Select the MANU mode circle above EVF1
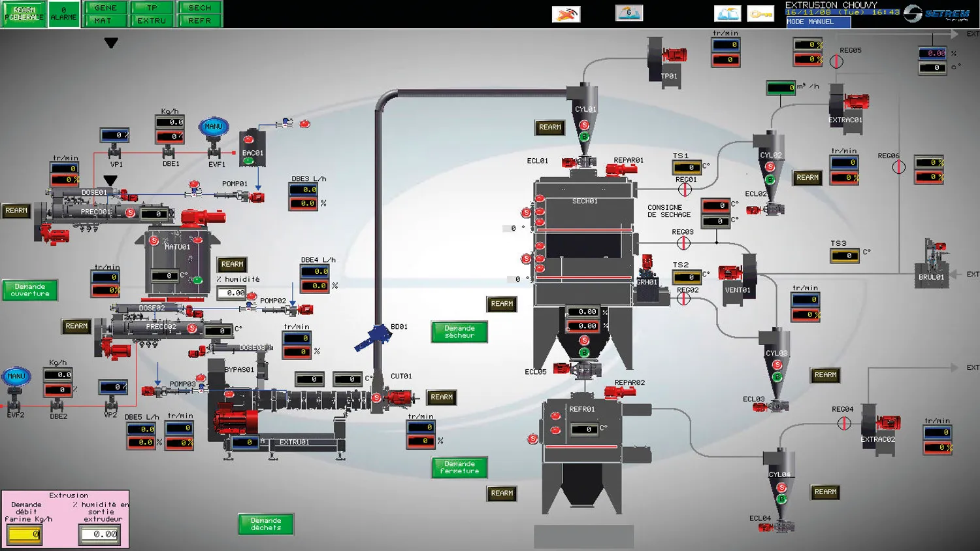Image resolution: width=980 pixels, height=551 pixels. tap(214, 126)
